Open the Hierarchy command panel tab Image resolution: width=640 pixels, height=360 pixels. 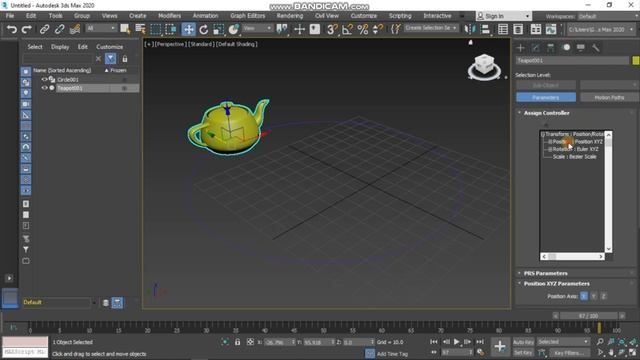[x=551, y=48]
